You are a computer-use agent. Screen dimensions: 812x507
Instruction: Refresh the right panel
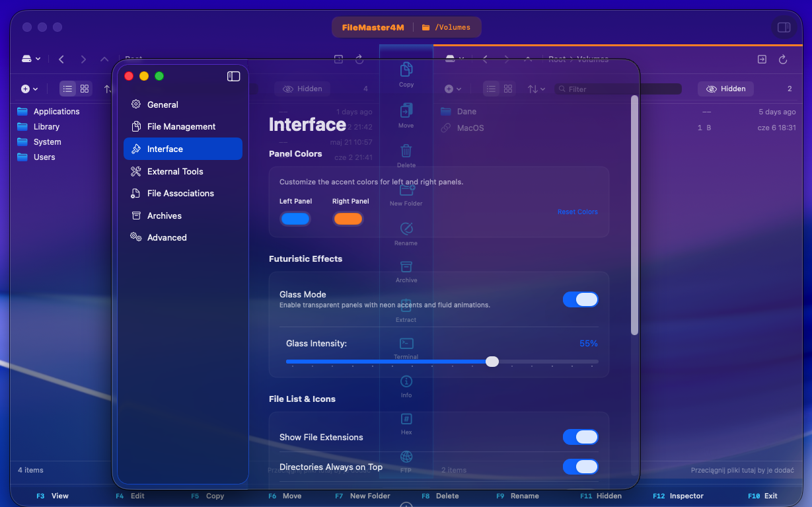[x=783, y=59]
